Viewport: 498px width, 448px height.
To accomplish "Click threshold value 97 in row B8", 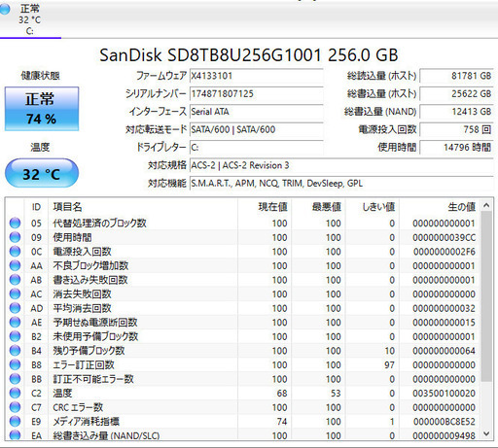I will (x=389, y=364).
